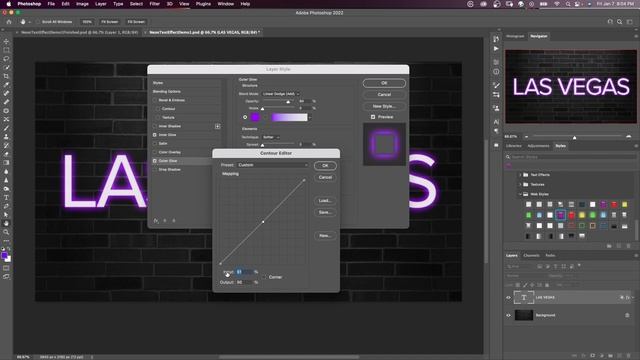The width and height of the screenshot is (640, 360).
Task: Expand LAS VEGAS layer effects arrow
Action: coord(633,298)
